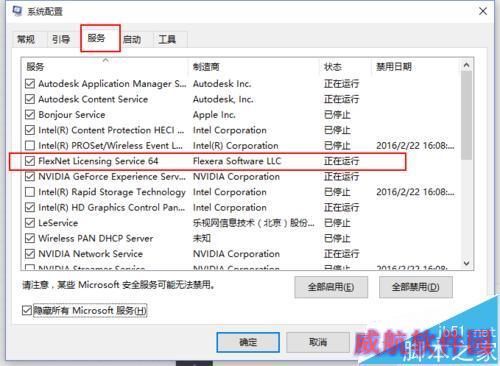Click the services list scrollbar thumb
The height and width of the screenshot is (366, 500).
click(x=466, y=115)
